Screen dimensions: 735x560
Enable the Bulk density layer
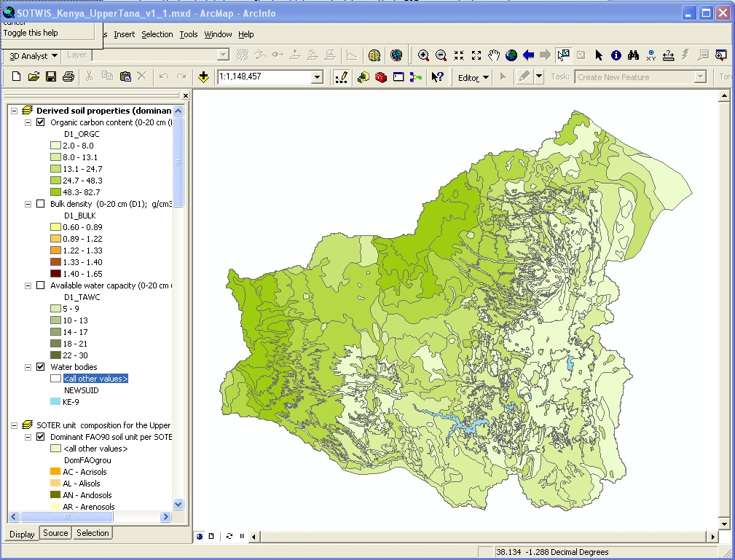[x=41, y=204]
